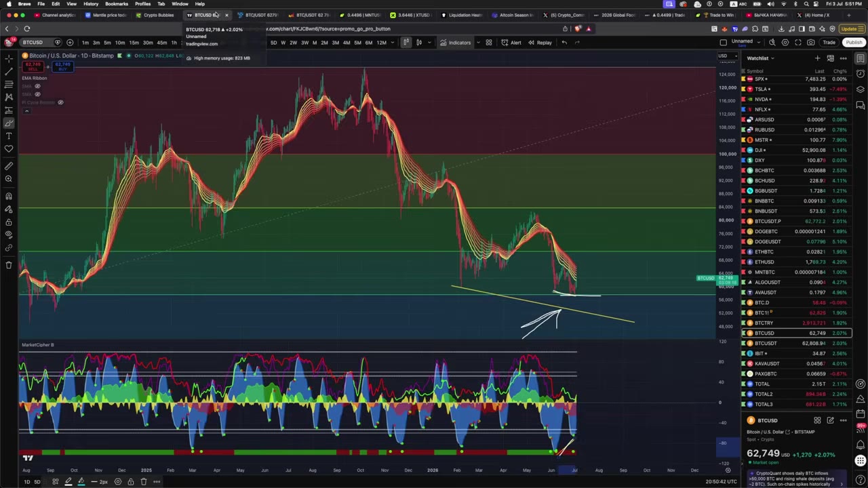The width and height of the screenshot is (868, 488).
Task: Open the Bookmarks menu in menu bar
Action: (117, 4)
